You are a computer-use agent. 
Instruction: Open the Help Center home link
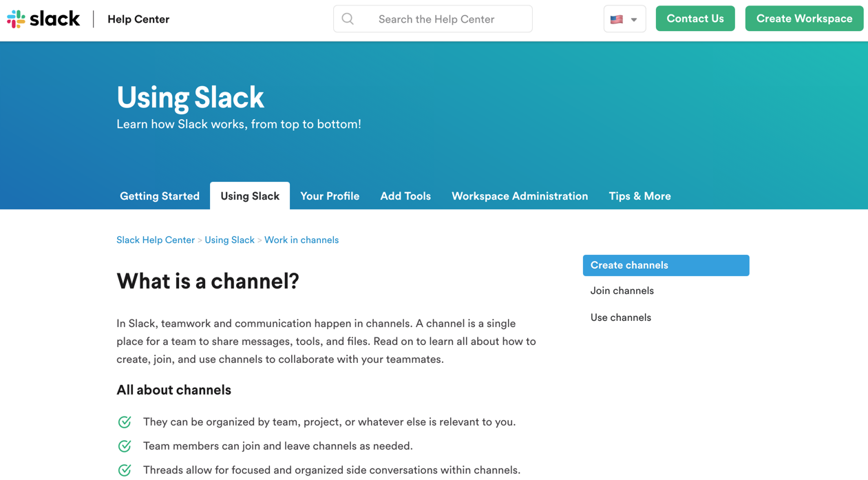click(138, 19)
